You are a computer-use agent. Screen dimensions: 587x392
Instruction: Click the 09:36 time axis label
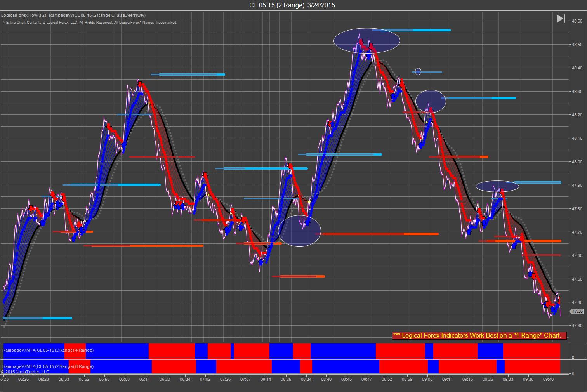click(x=528, y=379)
